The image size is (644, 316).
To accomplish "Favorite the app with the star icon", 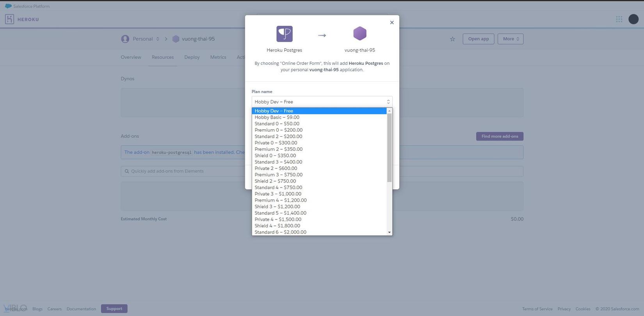I will pos(452,39).
